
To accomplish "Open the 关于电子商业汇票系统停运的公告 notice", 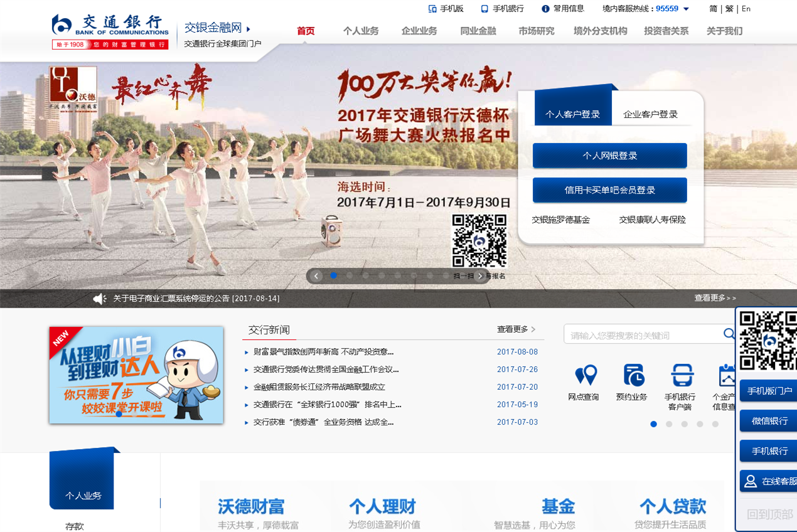I will (x=196, y=299).
